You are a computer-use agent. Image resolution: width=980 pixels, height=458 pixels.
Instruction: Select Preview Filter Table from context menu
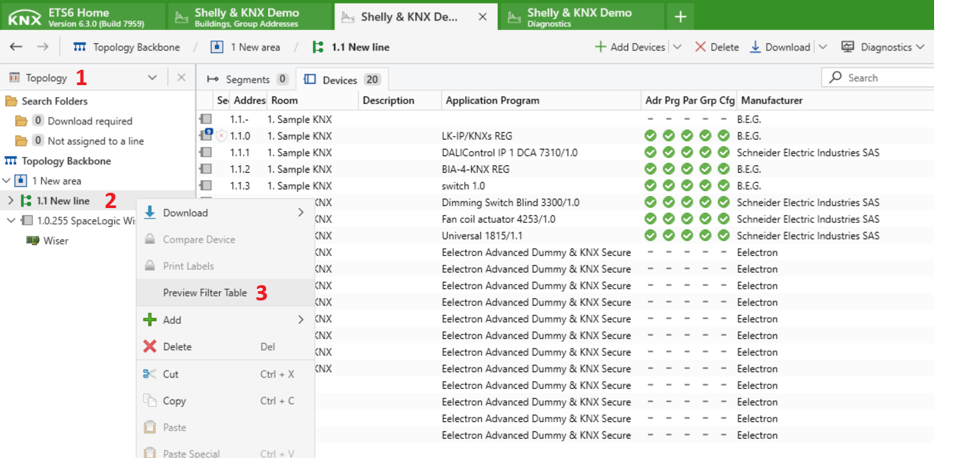[205, 292]
